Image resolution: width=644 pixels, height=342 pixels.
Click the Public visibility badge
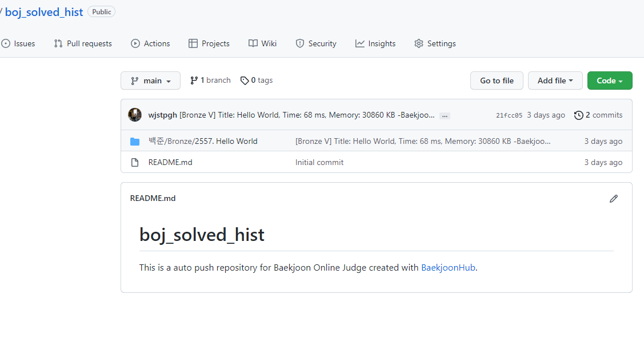coord(102,12)
